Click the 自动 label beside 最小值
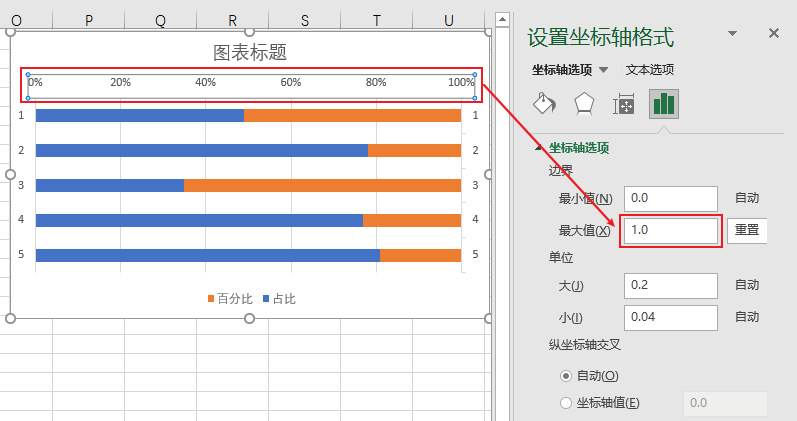The height and width of the screenshot is (421, 797). pos(747,198)
